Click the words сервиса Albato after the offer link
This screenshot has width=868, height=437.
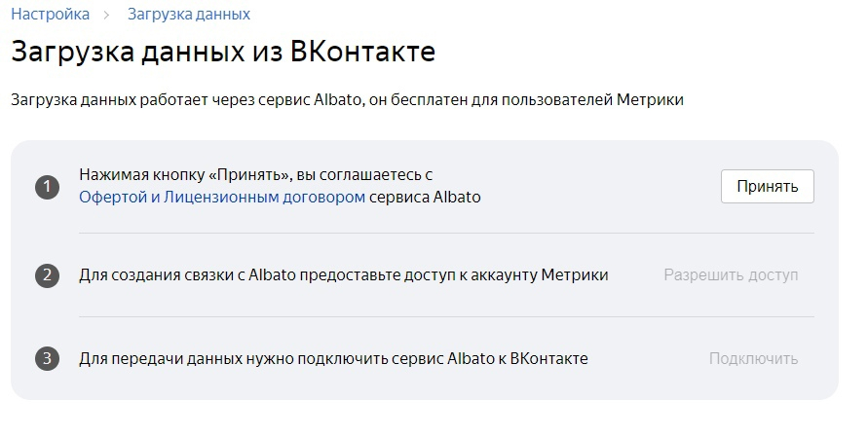pyautogui.click(x=425, y=197)
